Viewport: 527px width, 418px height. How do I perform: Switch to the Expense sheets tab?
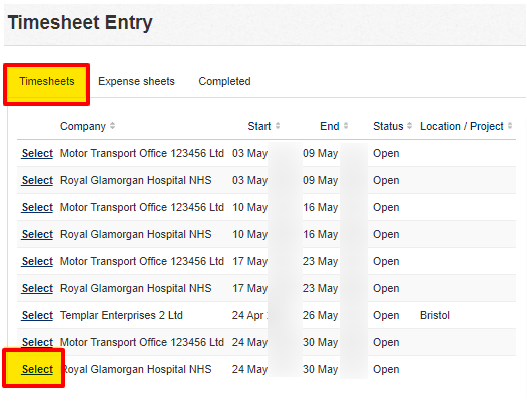136,81
